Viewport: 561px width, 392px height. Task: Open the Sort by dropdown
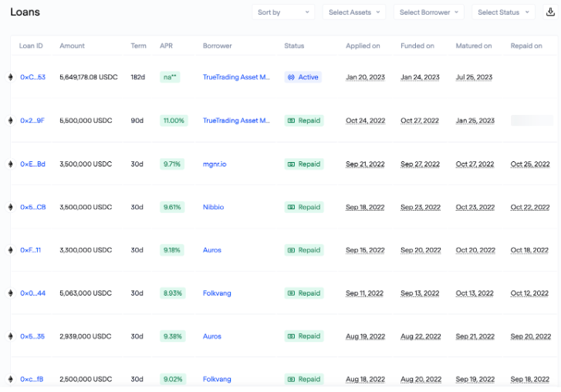283,12
